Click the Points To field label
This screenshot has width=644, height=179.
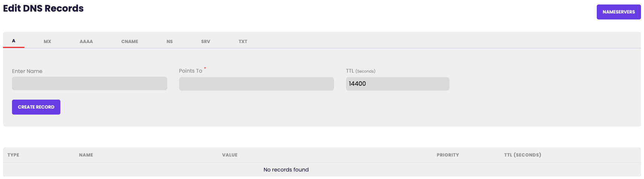(190, 71)
